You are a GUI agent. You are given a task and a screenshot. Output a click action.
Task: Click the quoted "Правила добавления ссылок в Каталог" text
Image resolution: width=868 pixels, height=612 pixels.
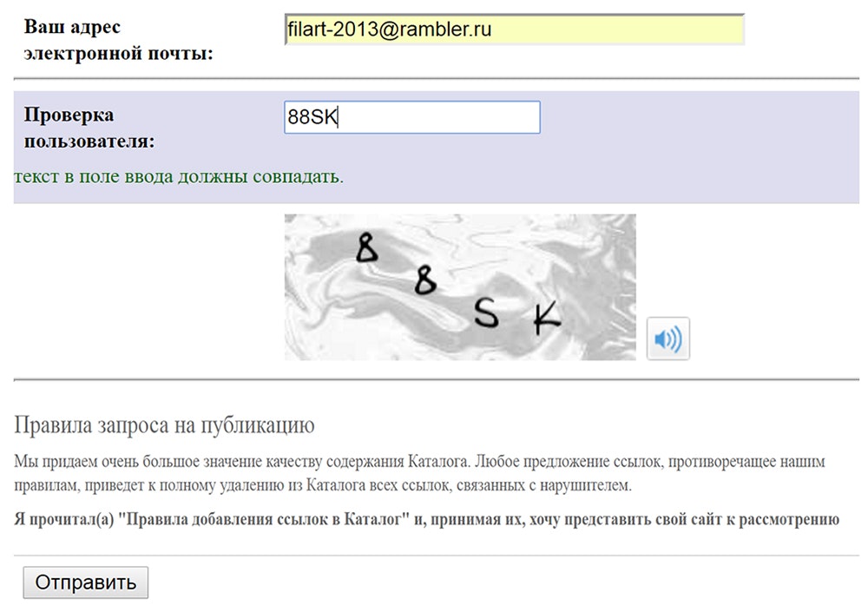(259, 520)
